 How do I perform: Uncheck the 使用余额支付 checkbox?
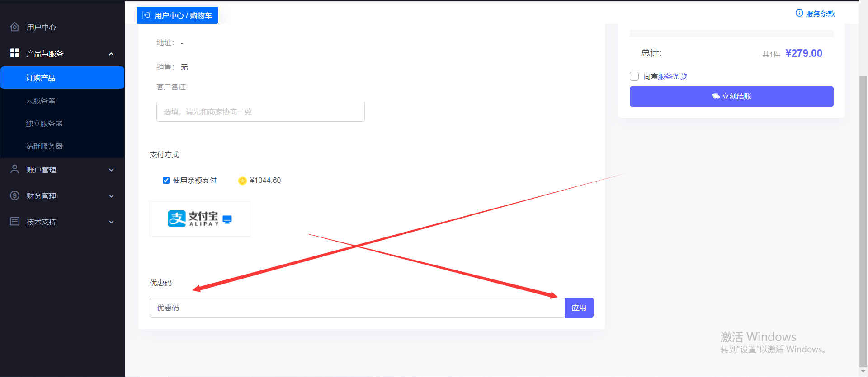click(x=166, y=180)
